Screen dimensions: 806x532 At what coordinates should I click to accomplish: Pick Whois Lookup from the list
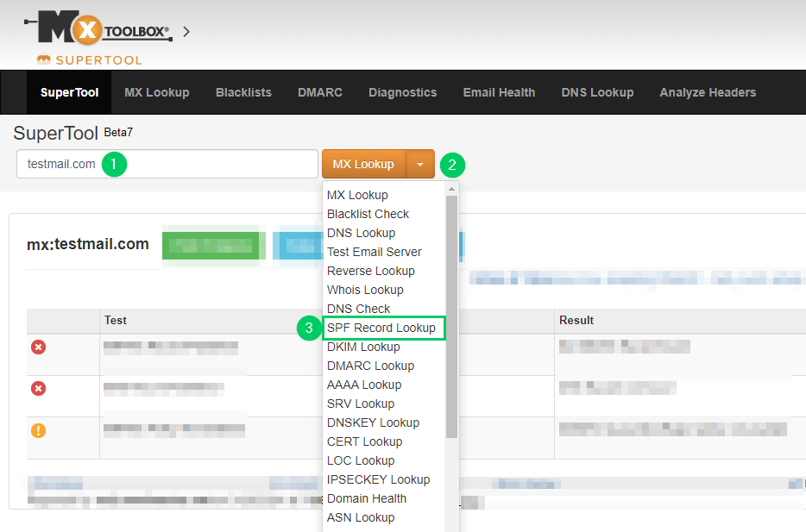[x=365, y=290]
